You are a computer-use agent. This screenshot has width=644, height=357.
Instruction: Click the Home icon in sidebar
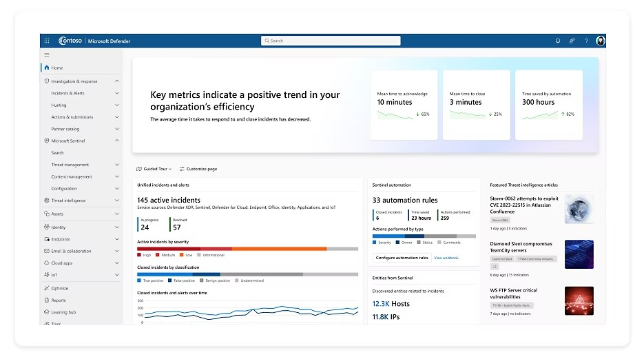47,68
